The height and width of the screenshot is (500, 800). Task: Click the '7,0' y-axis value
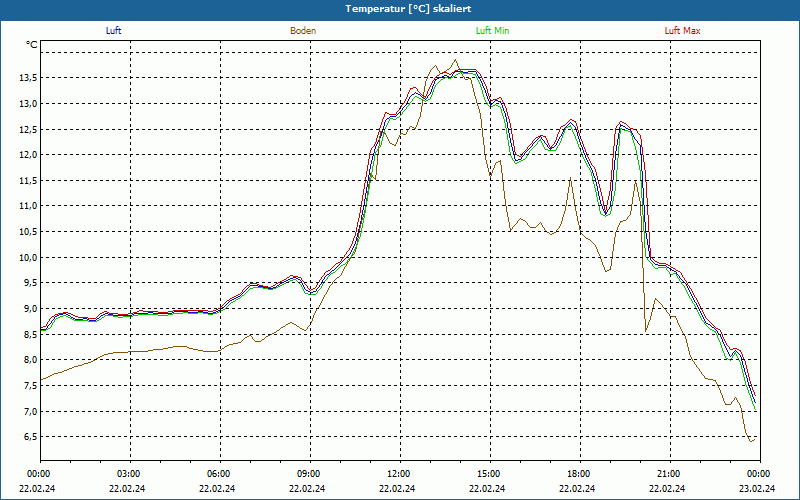click(31, 411)
